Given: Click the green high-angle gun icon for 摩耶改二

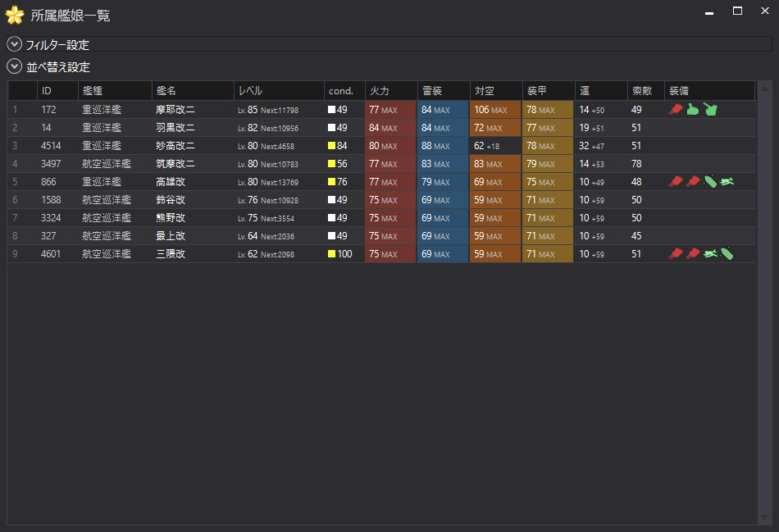Looking at the screenshot, I should pyautogui.click(x=693, y=109).
